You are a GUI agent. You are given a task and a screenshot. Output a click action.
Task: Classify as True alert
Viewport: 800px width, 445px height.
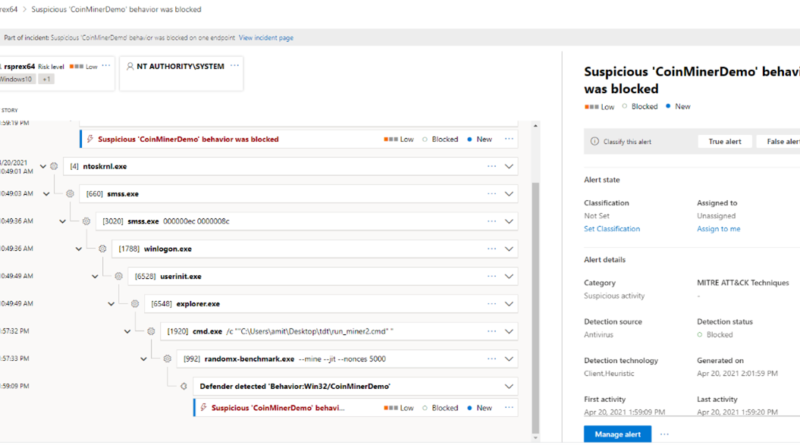point(724,141)
